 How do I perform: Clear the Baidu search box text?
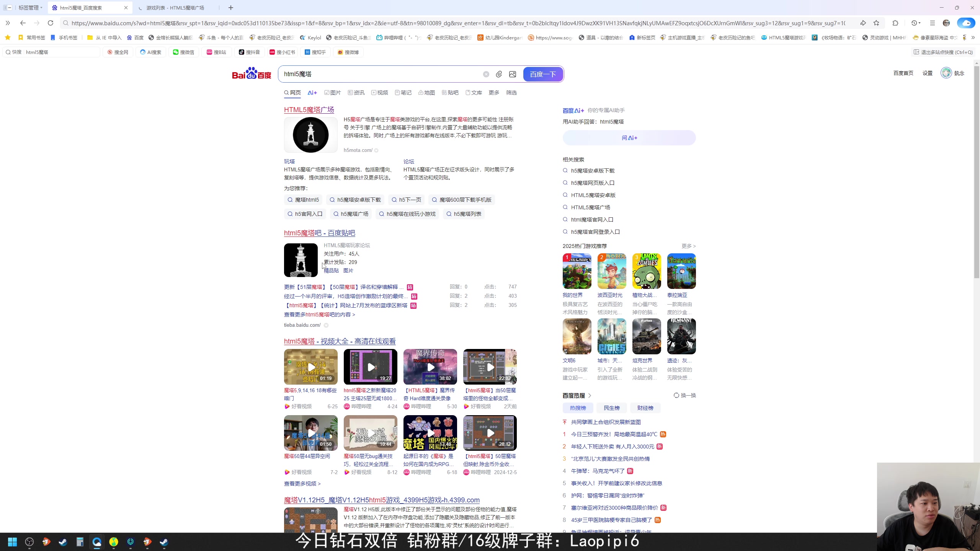point(486,74)
